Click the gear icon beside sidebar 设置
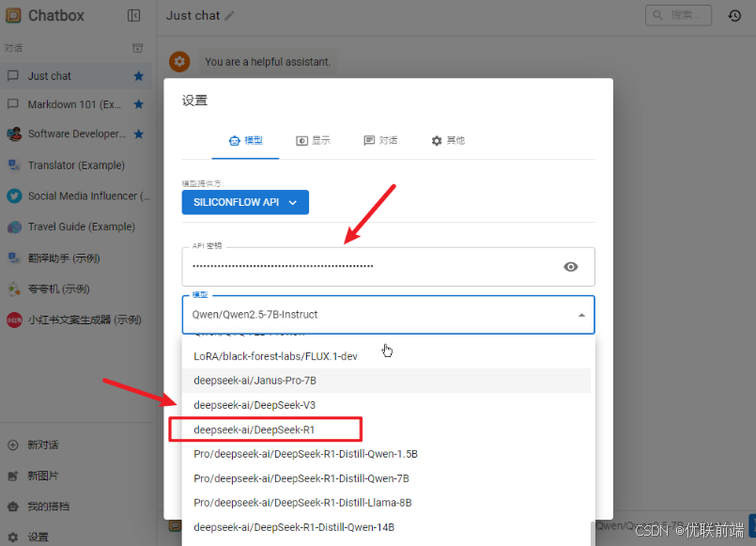Viewport: 756px width, 546px height. (13, 537)
